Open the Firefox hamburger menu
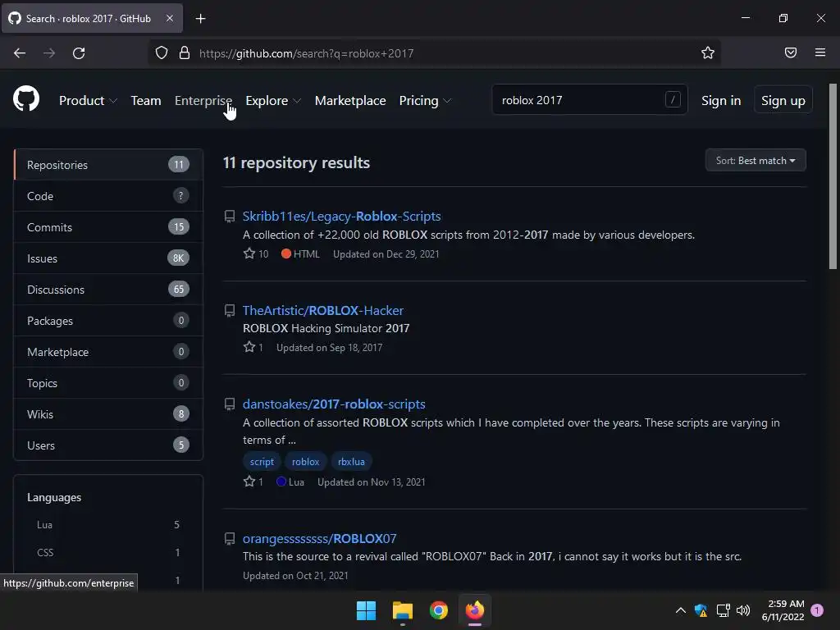 click(820, 52)
